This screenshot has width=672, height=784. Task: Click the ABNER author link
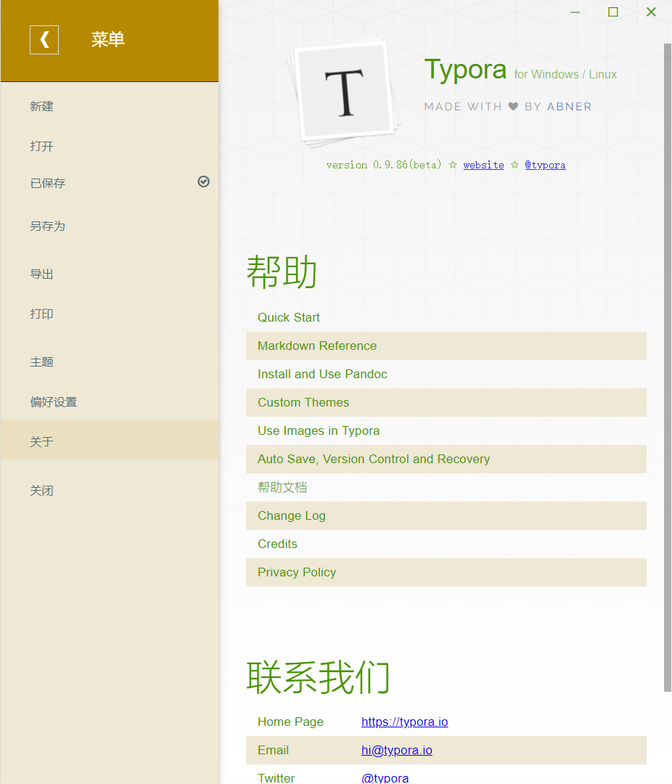click(569, 107)
